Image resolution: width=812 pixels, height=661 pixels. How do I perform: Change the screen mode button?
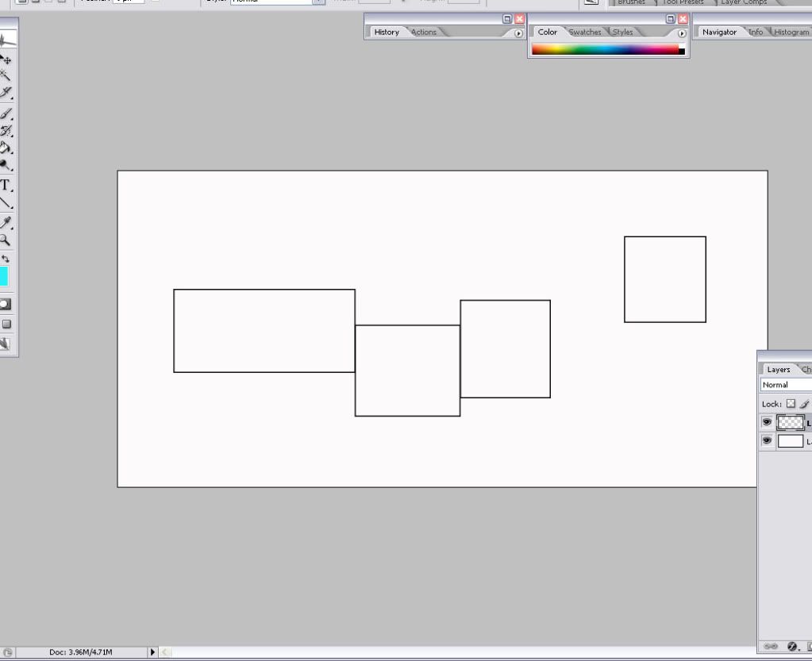(6, 324)
